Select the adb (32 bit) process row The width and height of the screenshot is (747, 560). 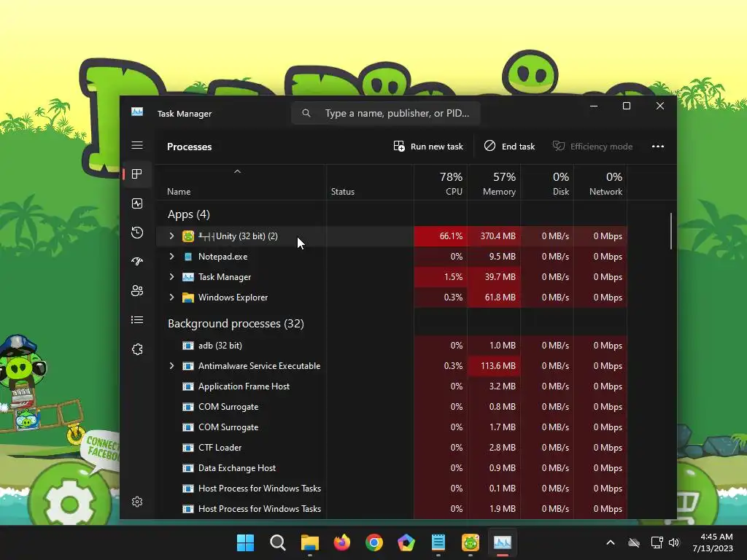(392, 346)
